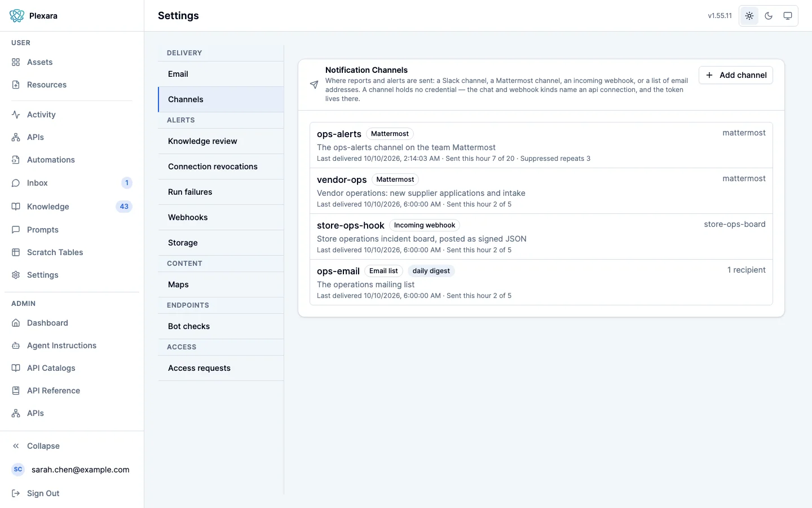This screenshot has height=508, width=812.
Task: Click the API Catalogs book icon
Action: [16, 368]
